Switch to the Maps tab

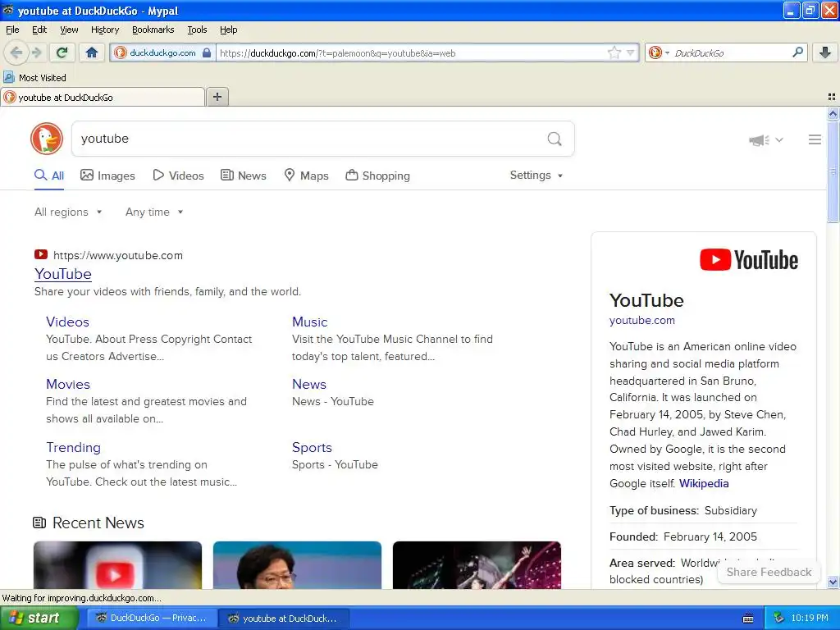pos(307,176)
